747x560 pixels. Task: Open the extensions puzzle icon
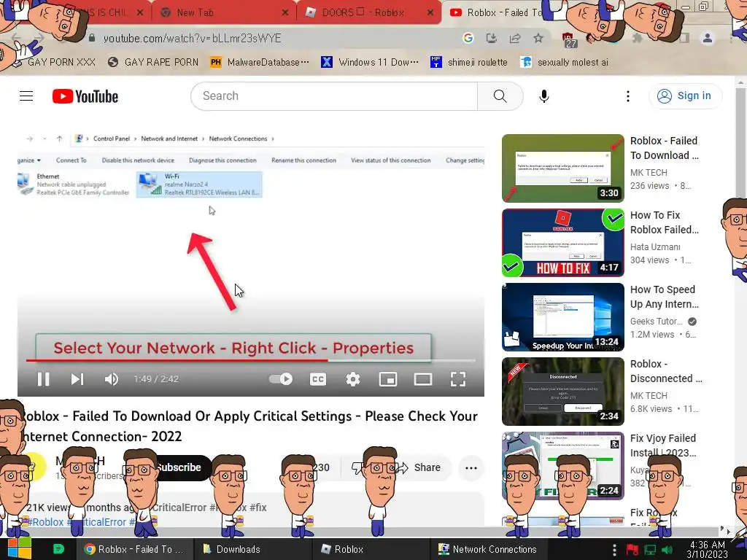click(637, 38)
